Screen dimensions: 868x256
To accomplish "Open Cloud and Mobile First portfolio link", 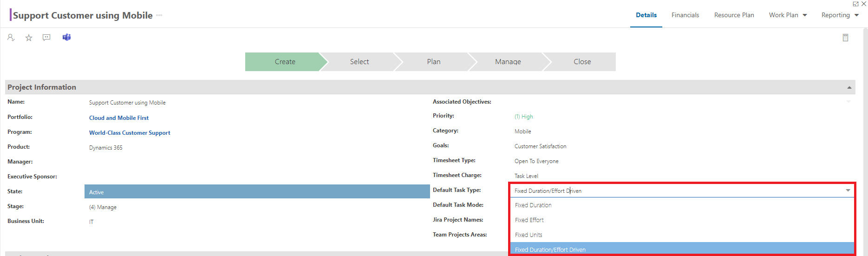I will click(x=119, y=118).
